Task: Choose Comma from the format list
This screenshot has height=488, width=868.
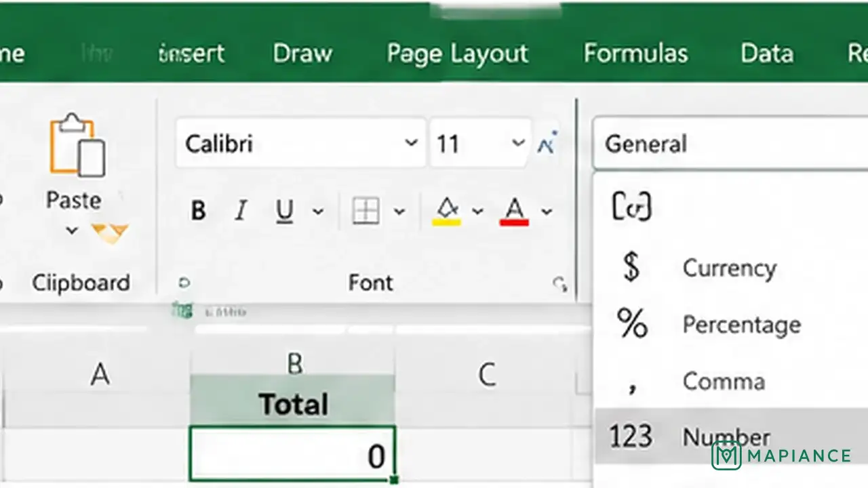Action: (724, 381)
